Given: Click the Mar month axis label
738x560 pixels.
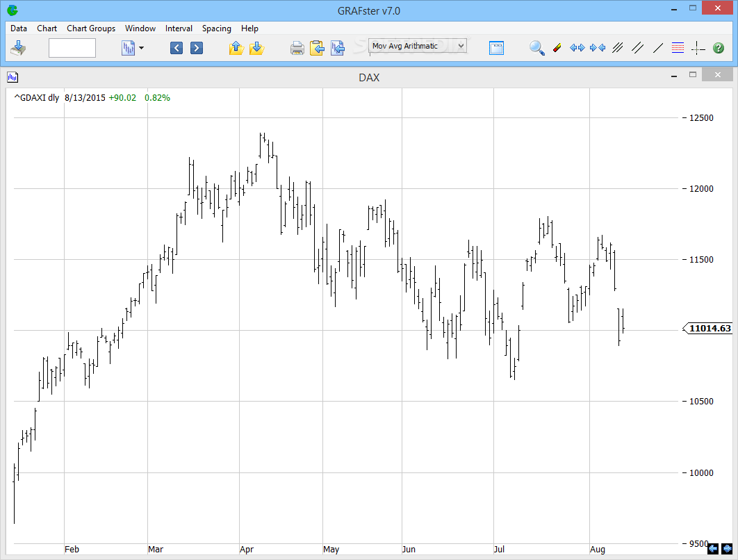Looking at the screenshot, I should (x=156, y=549).
